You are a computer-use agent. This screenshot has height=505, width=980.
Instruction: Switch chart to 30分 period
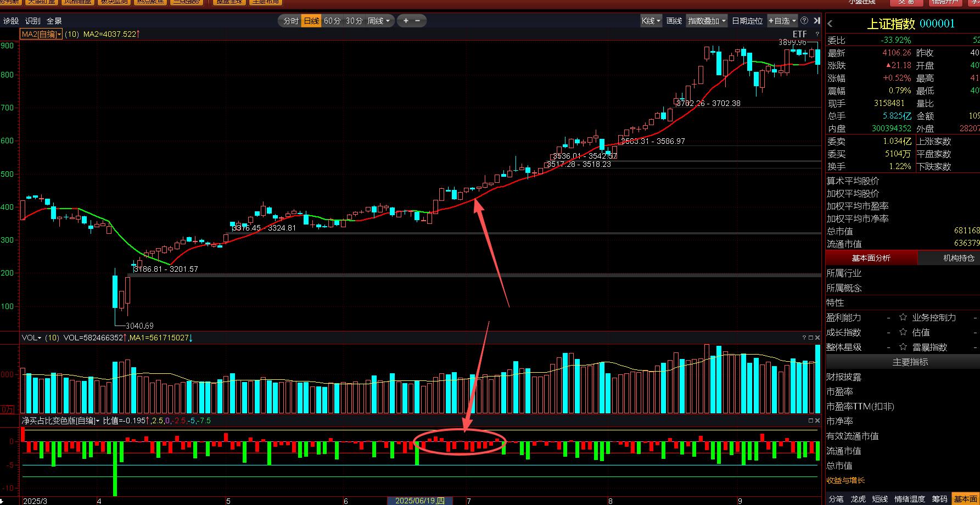click(354, 21)
